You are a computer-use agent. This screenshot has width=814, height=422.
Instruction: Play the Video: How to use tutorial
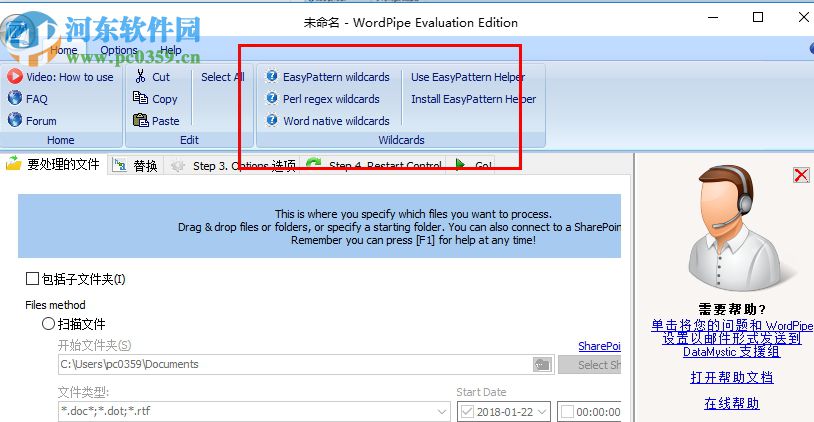pos(60,77)
